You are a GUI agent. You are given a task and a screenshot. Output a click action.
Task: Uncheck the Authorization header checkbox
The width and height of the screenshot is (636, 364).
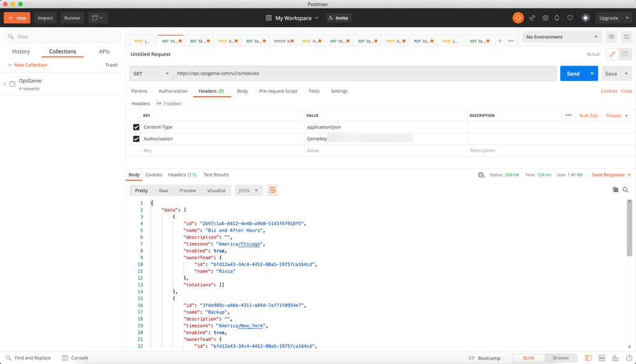tap(136, 139)
